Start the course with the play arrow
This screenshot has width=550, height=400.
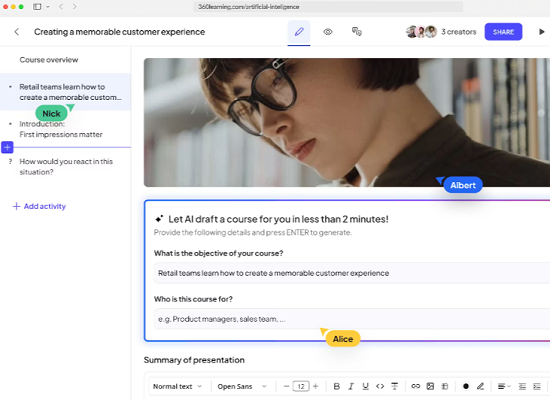coord(542,32)
